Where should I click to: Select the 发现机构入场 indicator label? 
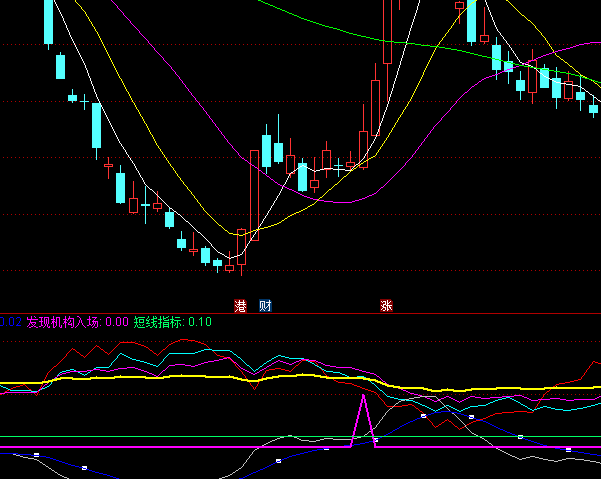pyautogui.click(x=63, y=322)
